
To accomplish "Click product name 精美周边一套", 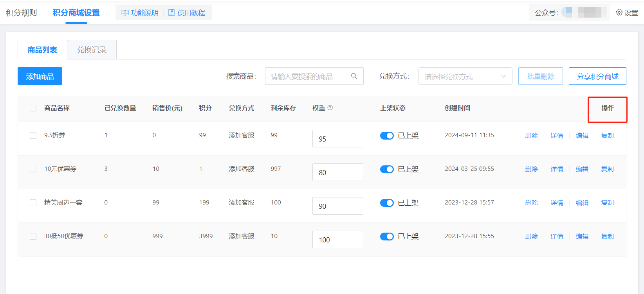I will pos(63,203).
